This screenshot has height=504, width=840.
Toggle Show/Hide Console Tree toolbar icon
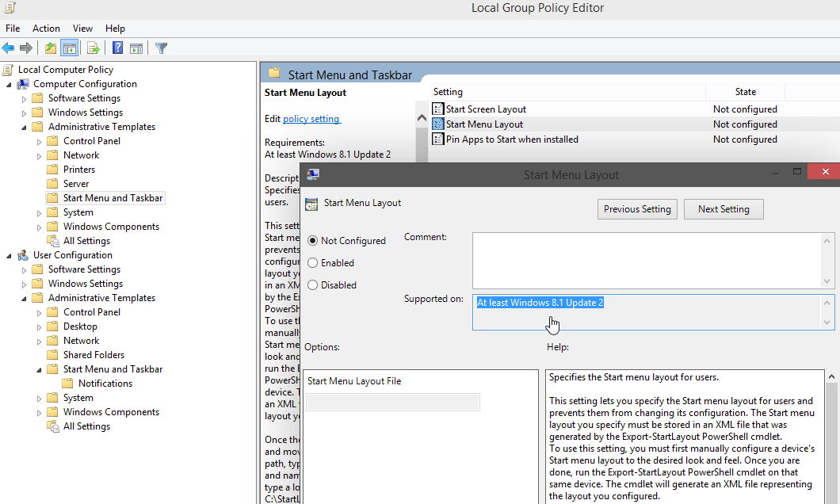[x=70, y=48]
